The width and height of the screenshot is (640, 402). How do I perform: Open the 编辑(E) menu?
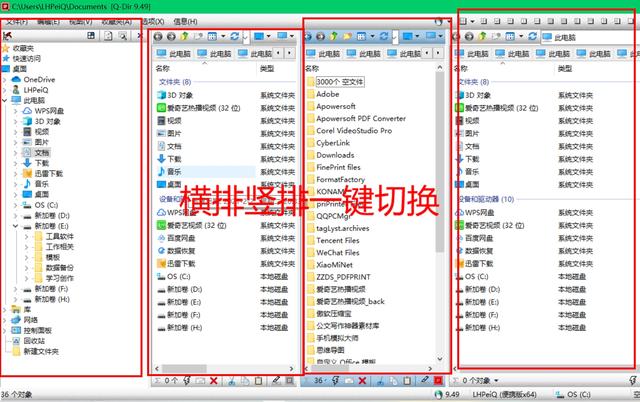click(48, 22)
